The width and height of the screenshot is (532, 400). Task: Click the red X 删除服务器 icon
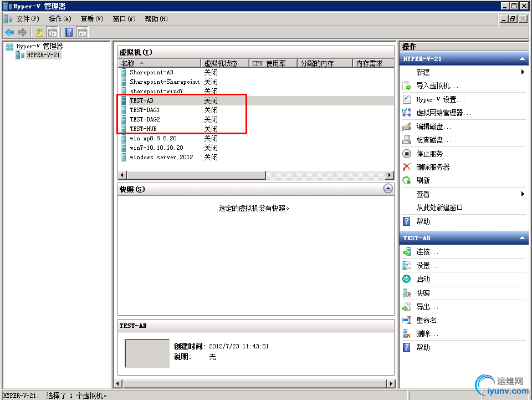click(406, 167)
